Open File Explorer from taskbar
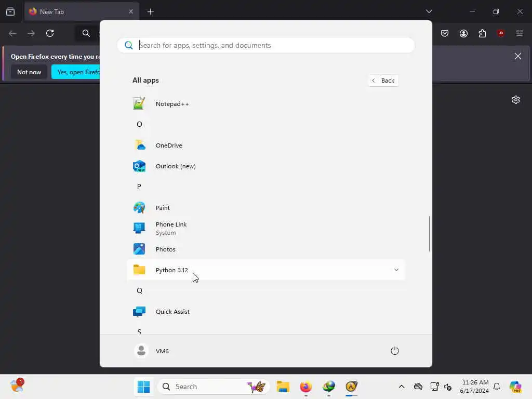 [283, 387]
